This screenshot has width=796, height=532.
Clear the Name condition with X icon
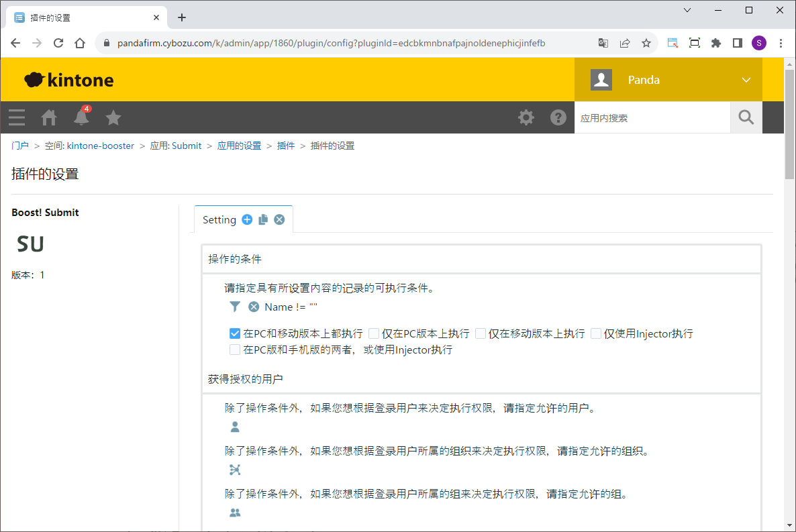(254, 307)
